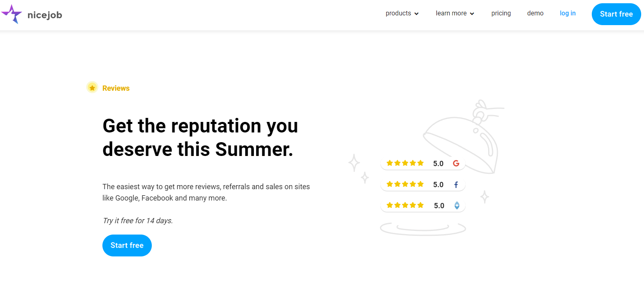644x286 pixels.
Task: Open the products dropdown
Action: tap(398, 13)
